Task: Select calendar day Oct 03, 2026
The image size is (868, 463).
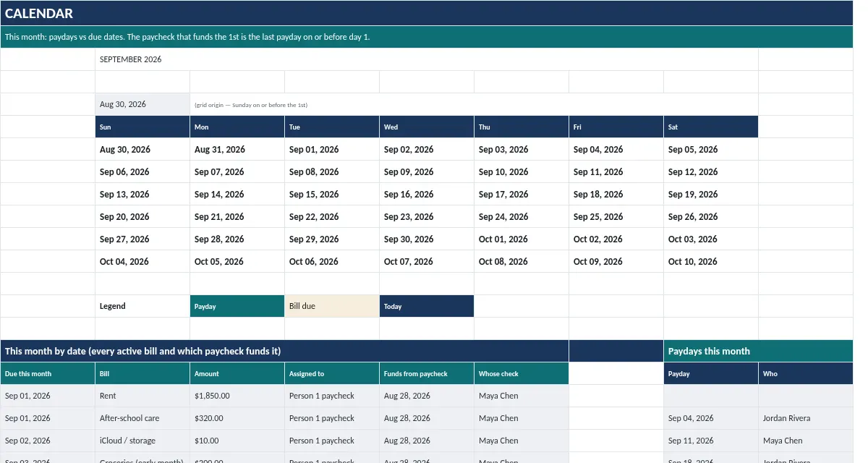Action: pos(711,239)
